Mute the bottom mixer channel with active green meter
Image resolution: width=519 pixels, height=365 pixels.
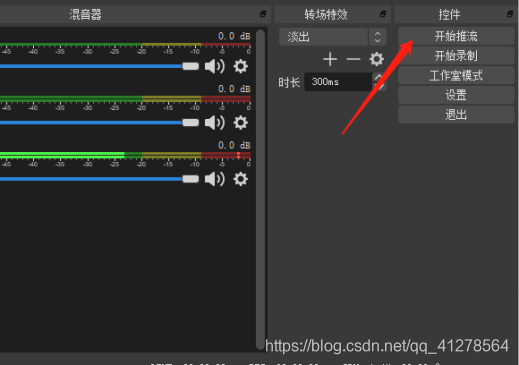215,179
